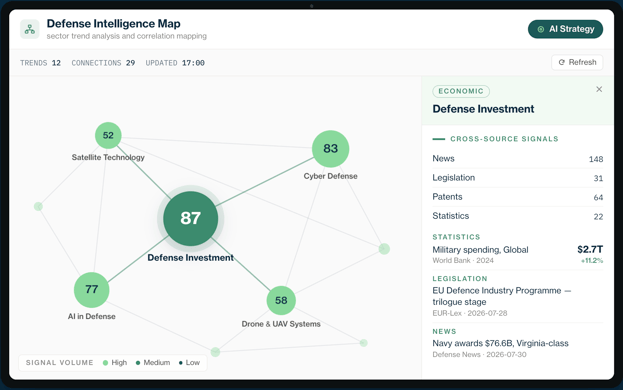This screenshot has width=623, height=390.
Task: Select the Defense Investment node 87
Action: pyautogui.click(x=191, y=218)
